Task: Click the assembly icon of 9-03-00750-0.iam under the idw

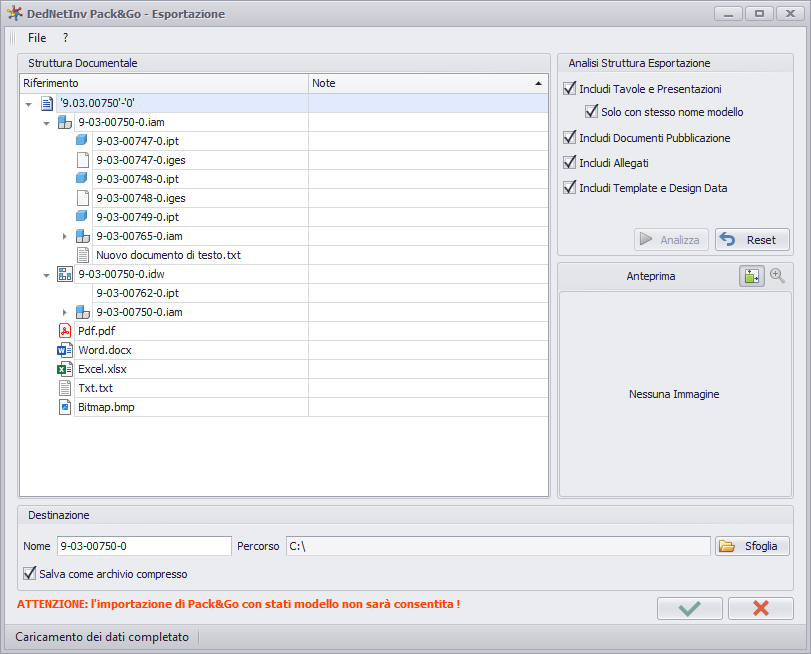Action: pyautogui.click(x=83, y=313)
